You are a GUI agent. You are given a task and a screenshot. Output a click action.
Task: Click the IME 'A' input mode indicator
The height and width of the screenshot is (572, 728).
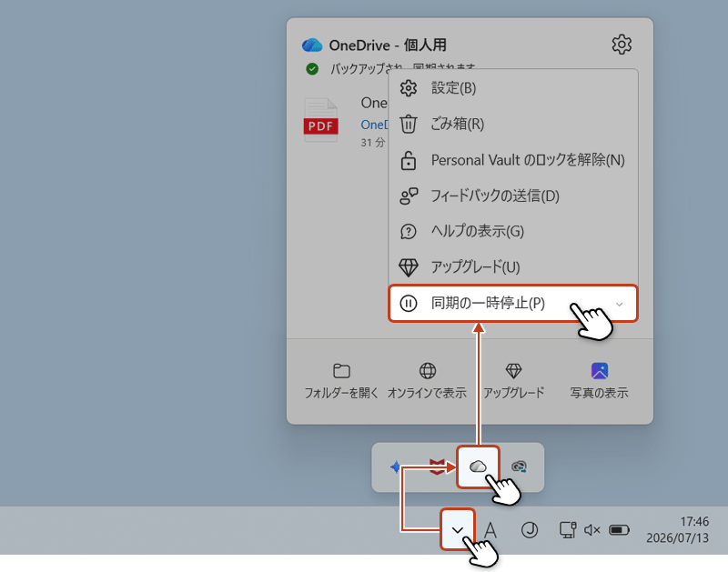click(490, 530)
